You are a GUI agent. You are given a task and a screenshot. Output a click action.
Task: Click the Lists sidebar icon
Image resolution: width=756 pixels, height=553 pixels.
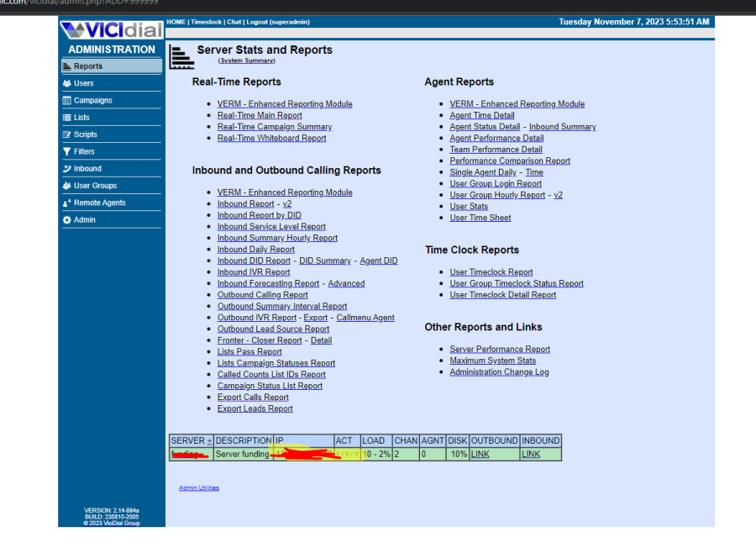[67, 118]
